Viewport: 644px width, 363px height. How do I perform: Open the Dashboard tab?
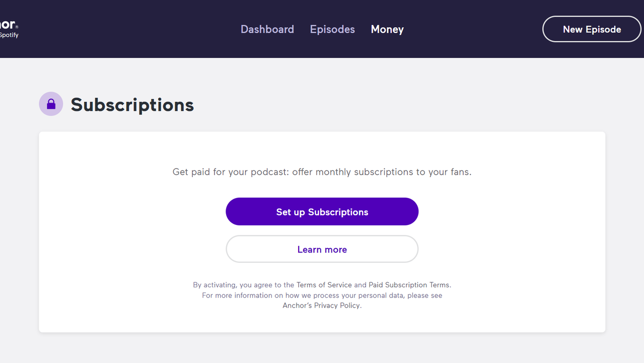pos(267,29)
